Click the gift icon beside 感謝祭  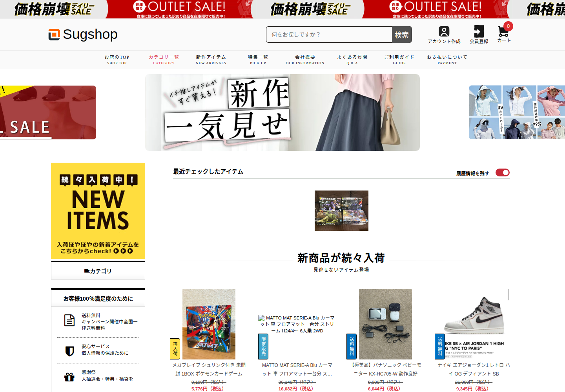click(x=69, y=377)
